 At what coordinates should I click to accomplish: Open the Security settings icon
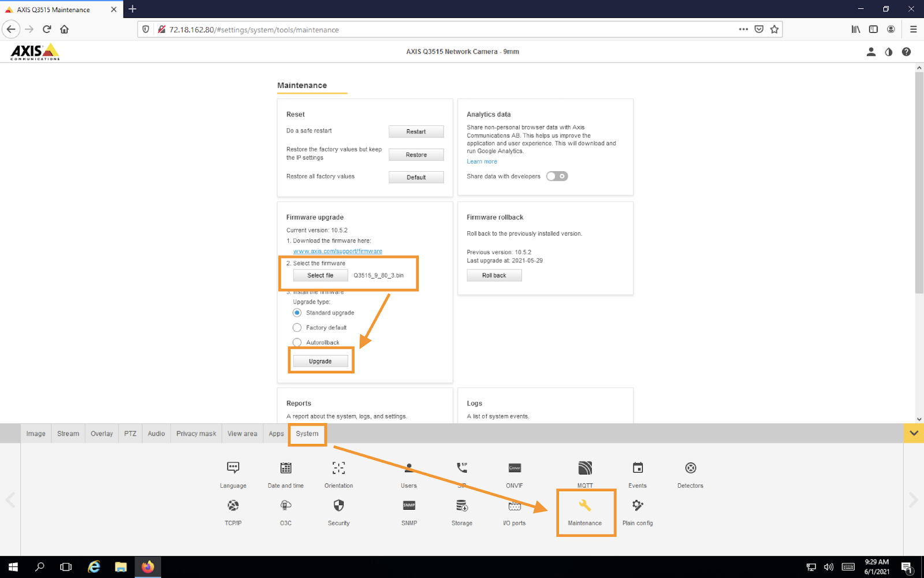338,509
